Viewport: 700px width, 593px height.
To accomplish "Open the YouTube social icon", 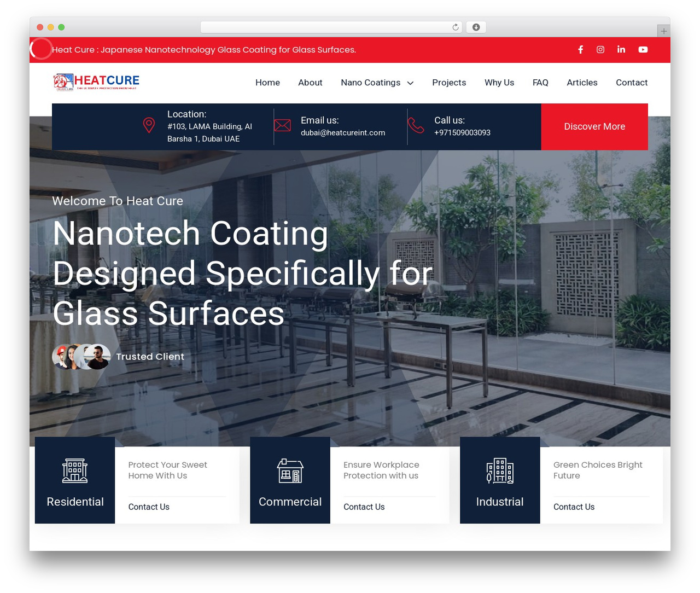I will (x=643, y=49).
